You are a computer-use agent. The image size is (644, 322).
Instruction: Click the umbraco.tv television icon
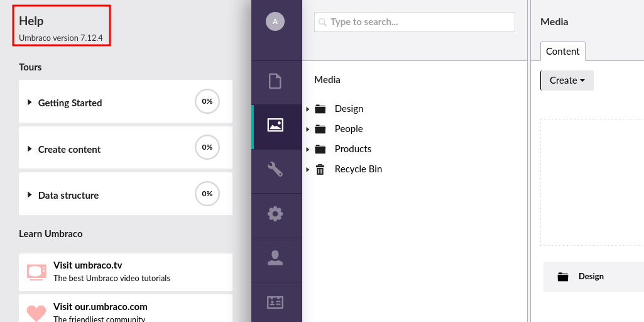(x=36, y=272)
